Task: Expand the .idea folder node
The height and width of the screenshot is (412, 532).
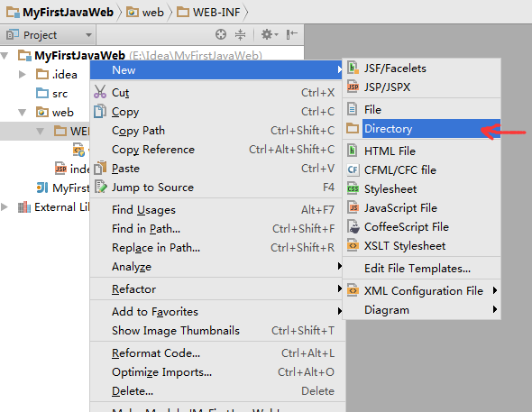Action: (x=22, y=74)
